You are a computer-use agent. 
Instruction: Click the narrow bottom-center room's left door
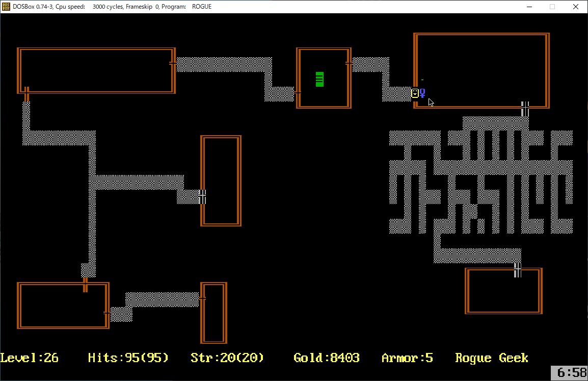(x=202, y=298)
